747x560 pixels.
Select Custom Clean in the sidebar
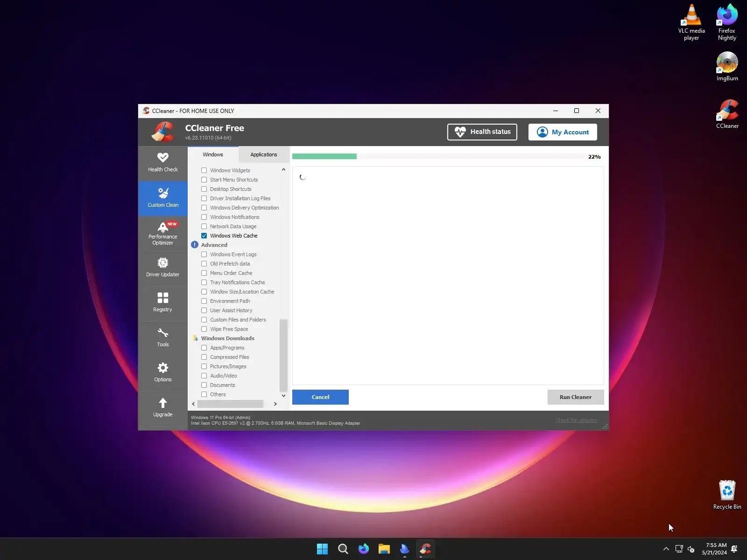162,198
